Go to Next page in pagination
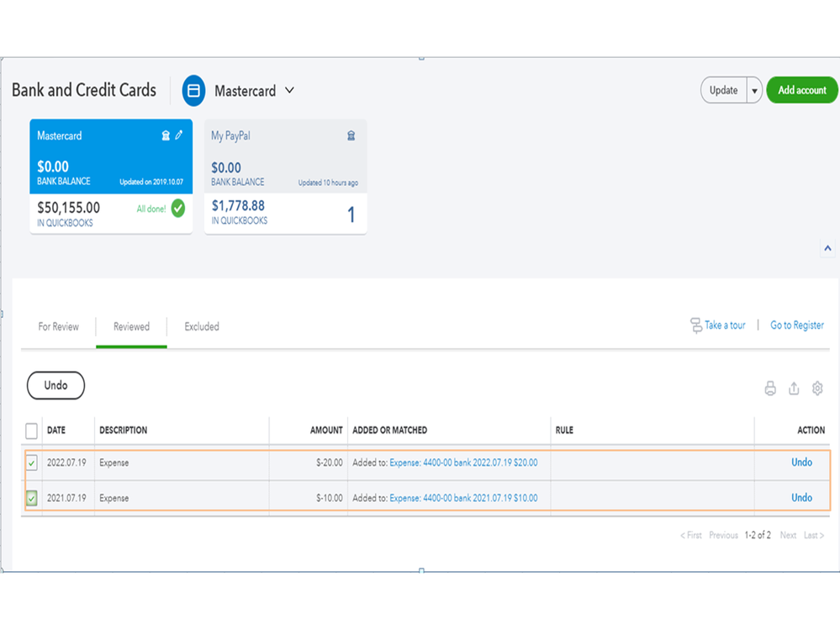This screenshot has height=630, width=840. point(788,535)
